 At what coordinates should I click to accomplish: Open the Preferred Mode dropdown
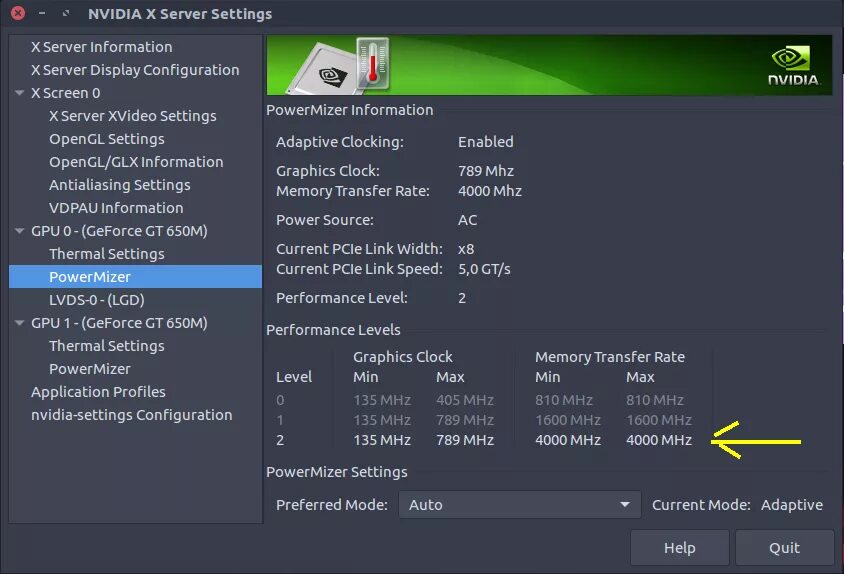pos(519,505)
